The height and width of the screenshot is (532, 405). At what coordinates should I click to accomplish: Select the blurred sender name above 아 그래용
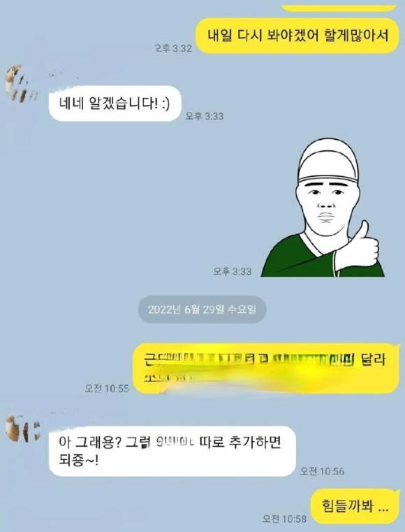point(64,414)
